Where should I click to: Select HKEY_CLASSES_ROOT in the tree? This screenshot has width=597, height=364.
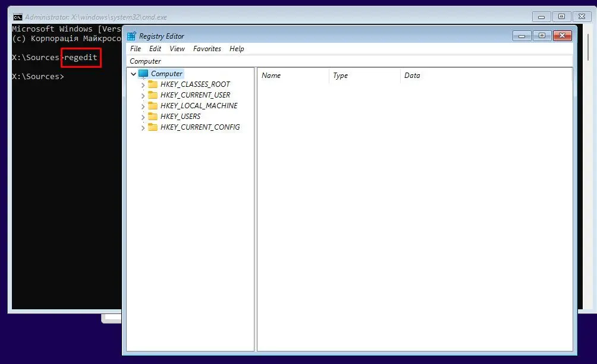[x=195, y=84]
